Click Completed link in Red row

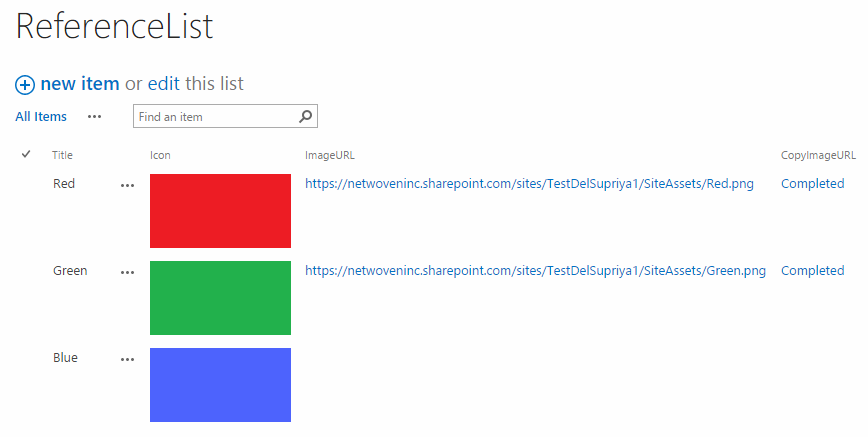[x=813, y=184]
